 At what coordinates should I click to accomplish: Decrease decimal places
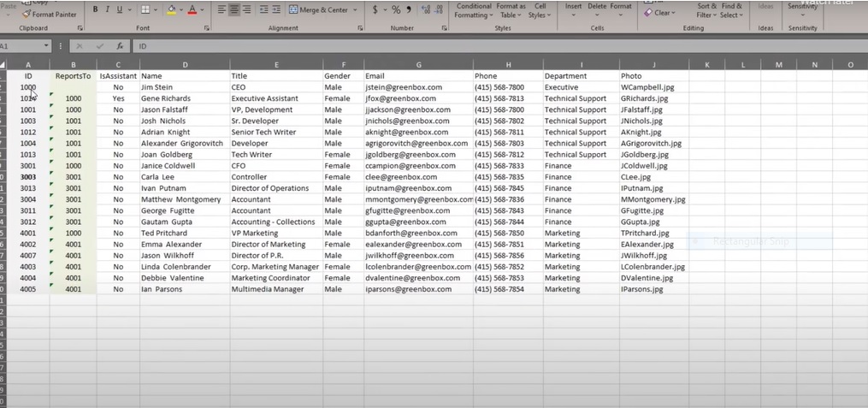[439, 9]
